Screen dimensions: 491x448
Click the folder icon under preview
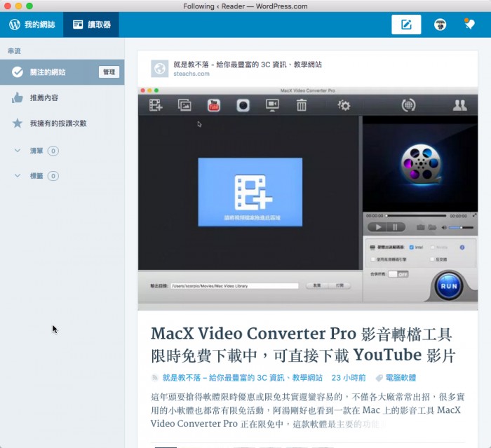pos(433,227)
